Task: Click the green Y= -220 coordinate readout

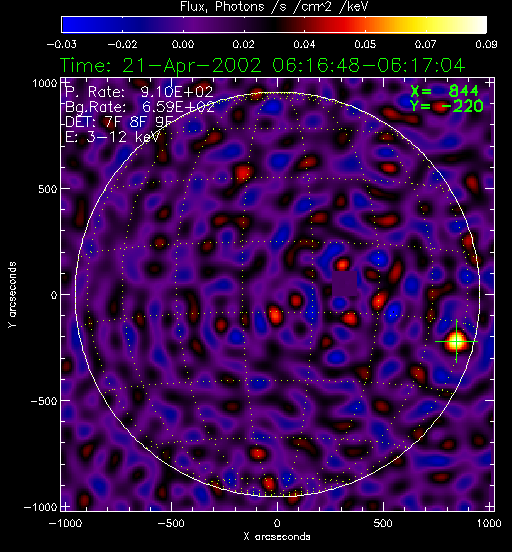Action: [x=447, y=106]
